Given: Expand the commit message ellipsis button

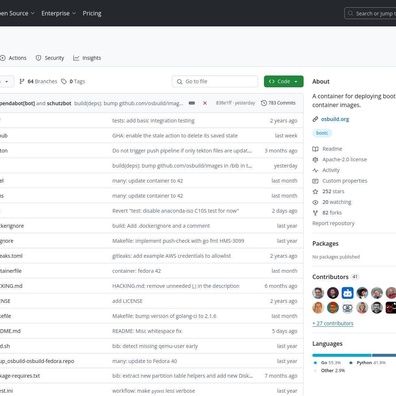Looking at the screenshot, I should click(192, 103).
